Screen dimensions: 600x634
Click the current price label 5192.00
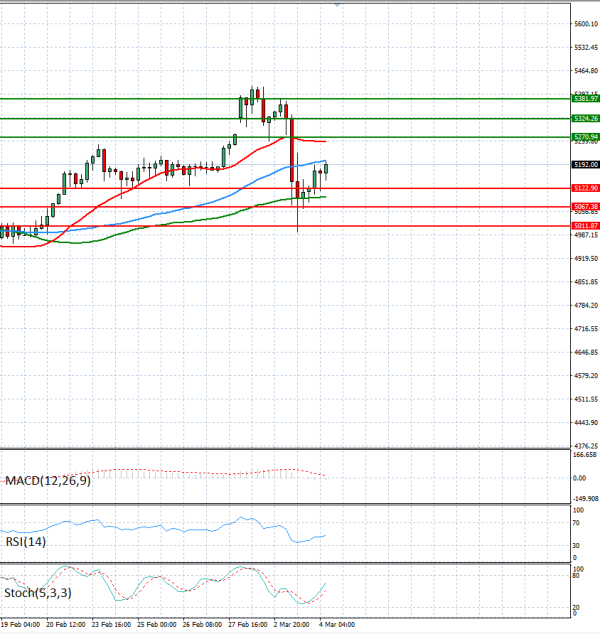tap(585, 164)
